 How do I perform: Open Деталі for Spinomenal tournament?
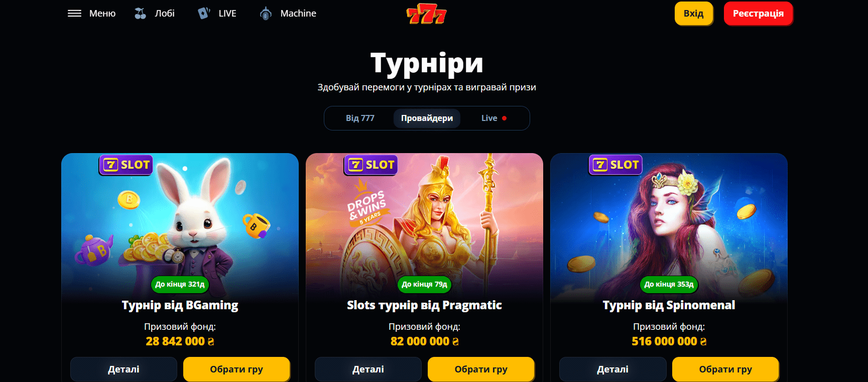pyautogui.click(x=612, y=369)
